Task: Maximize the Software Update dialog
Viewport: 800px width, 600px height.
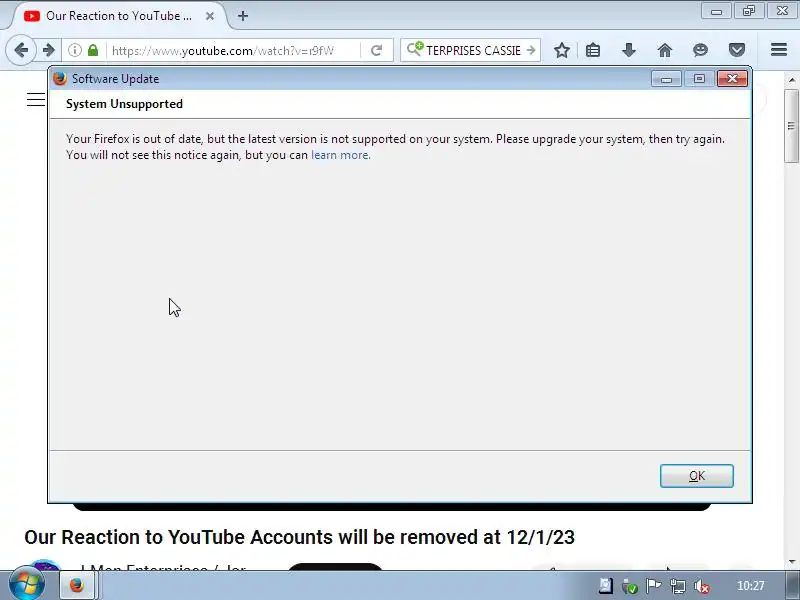Action: pyautogui.click(x=699, y=79)
